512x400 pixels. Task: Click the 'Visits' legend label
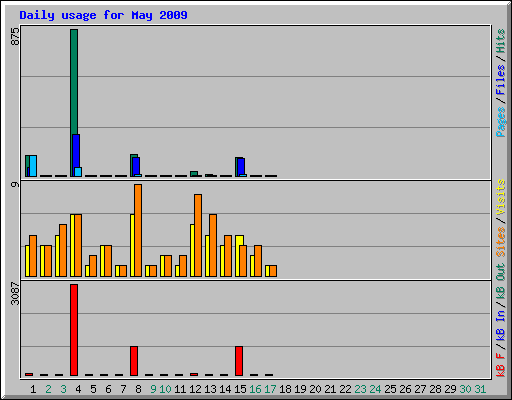click(x=500, y=197)
